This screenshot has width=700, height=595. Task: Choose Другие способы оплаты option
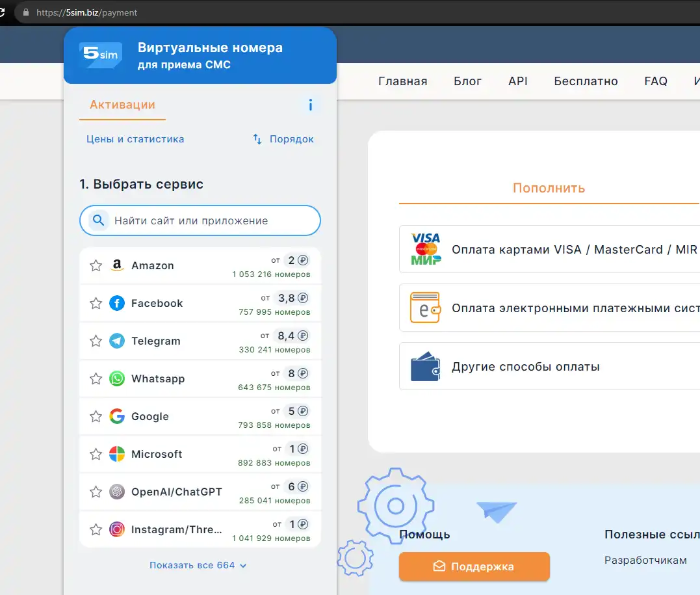click(x=550, y=366)
